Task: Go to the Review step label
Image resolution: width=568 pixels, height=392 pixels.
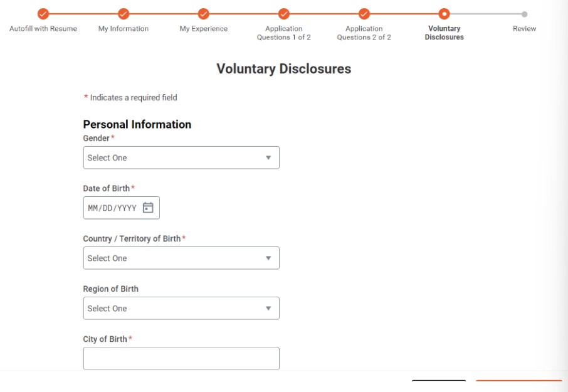Action: [x=525, y=29]
